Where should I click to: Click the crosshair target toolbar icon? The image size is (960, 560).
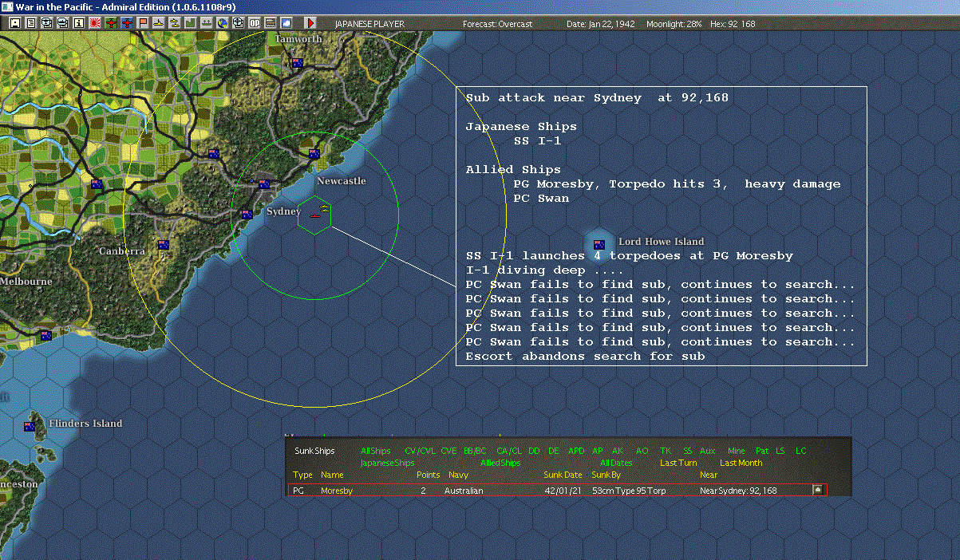(x=239, y=23)
